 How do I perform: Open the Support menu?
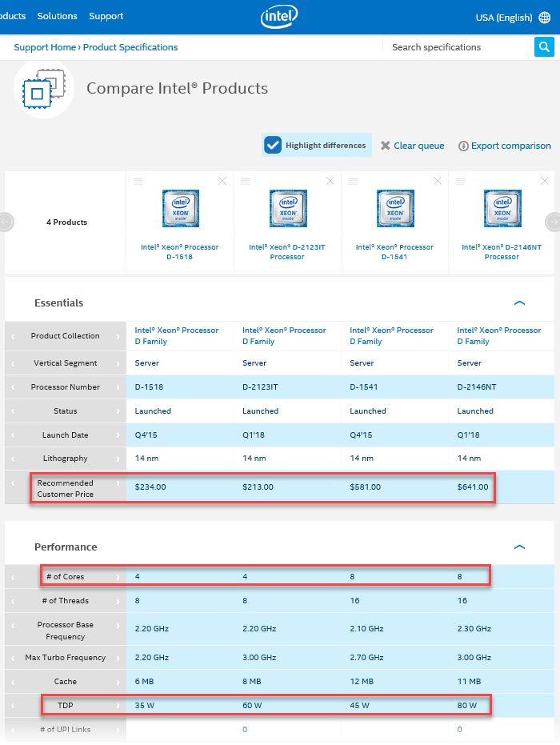coord(106,16)
